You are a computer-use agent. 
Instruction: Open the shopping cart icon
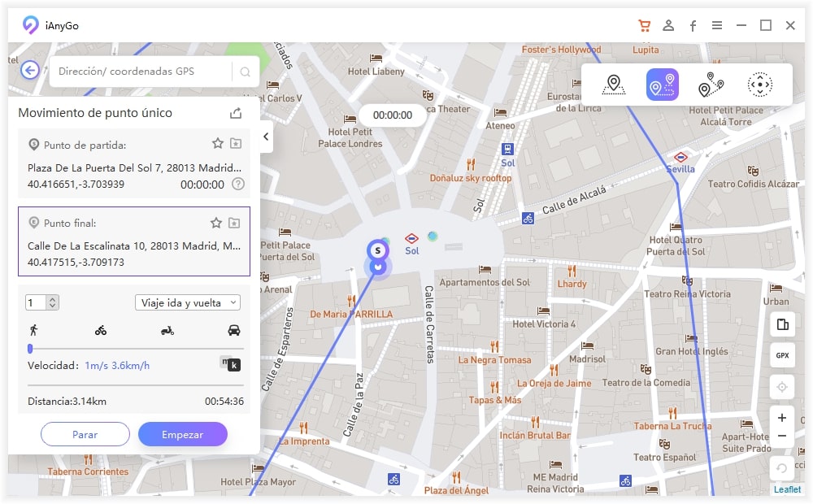(644, 25)
